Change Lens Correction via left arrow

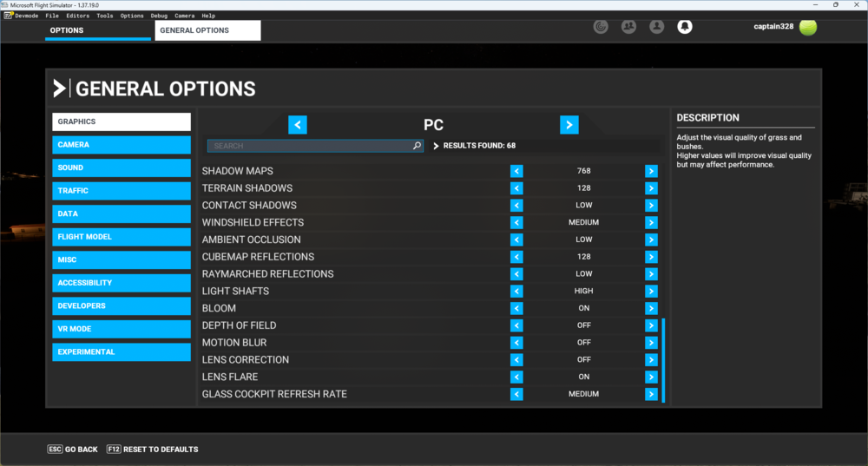pos(516,360)
